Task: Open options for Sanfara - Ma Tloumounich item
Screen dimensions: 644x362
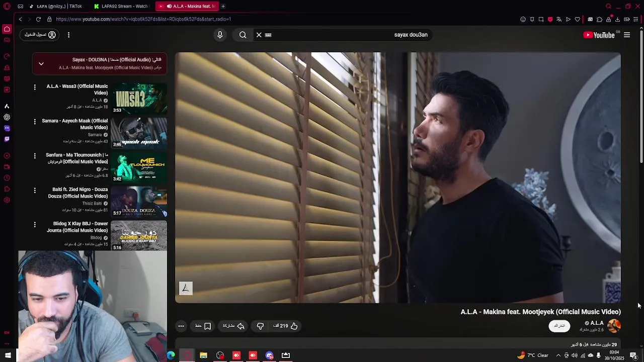Action: 35,156
